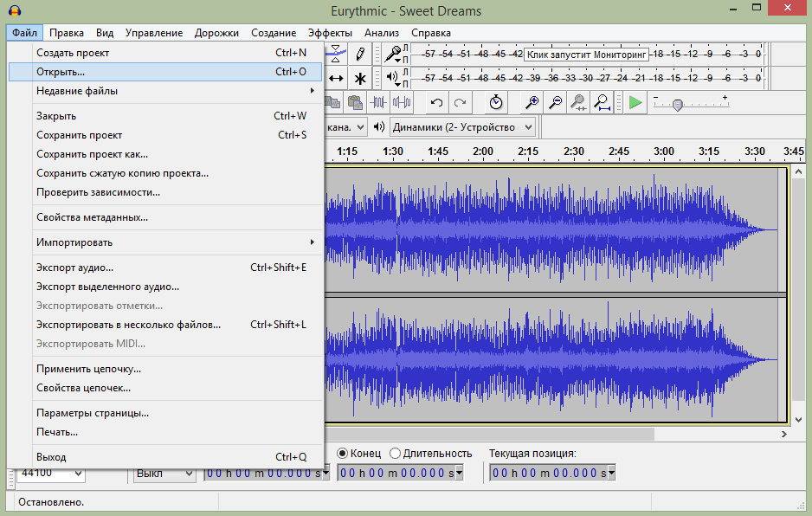The image size is (812, 516).
Task: Click the Sync-Lock stopwatch icon
Action: point(496,102)
